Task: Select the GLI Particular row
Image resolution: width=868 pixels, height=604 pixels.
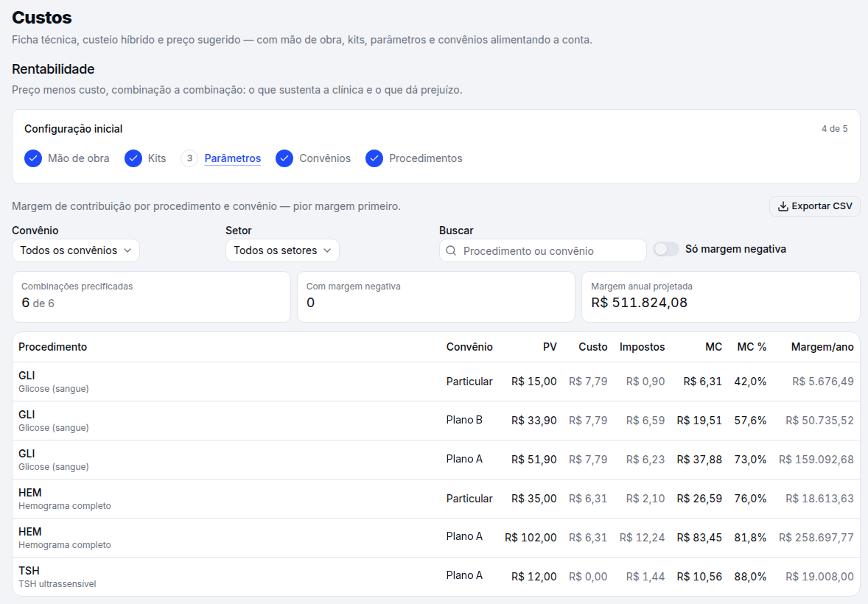Action: 436,382
